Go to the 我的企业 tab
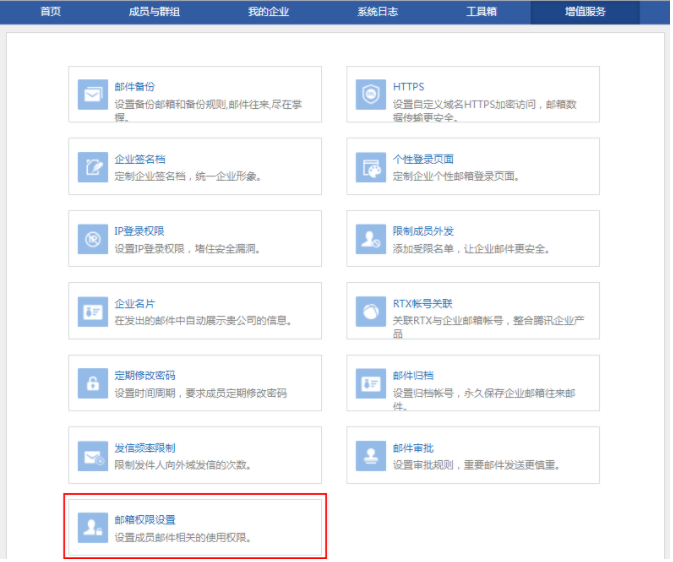 coord(267,12)
